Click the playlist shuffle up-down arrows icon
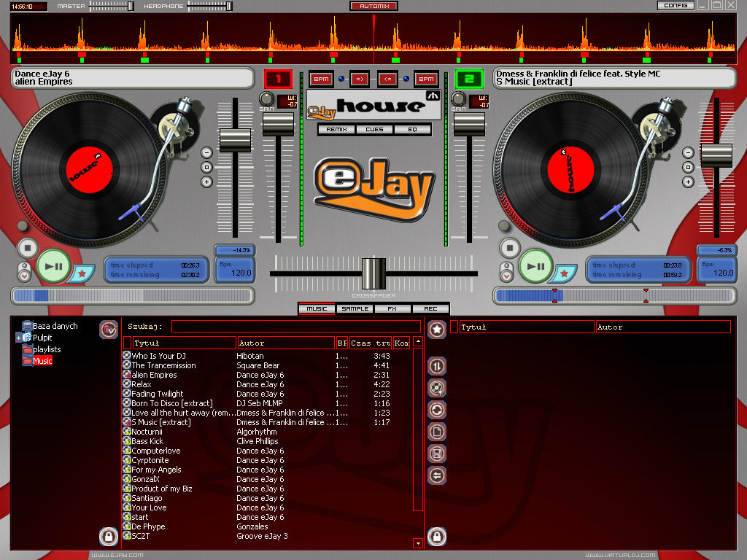Screen dimensions: 747x560 tap(437, 366)
